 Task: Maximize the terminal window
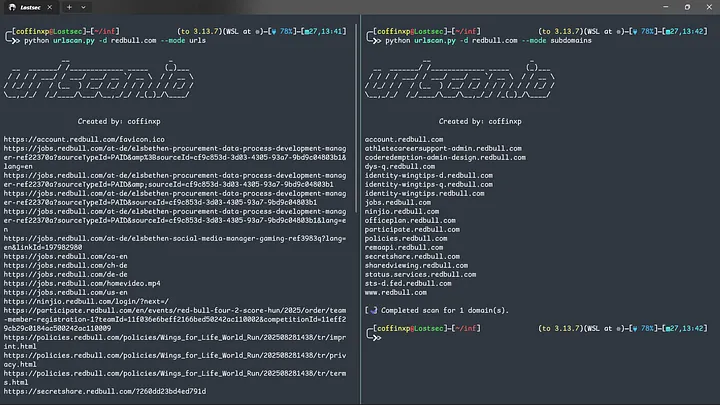[687, 7]
